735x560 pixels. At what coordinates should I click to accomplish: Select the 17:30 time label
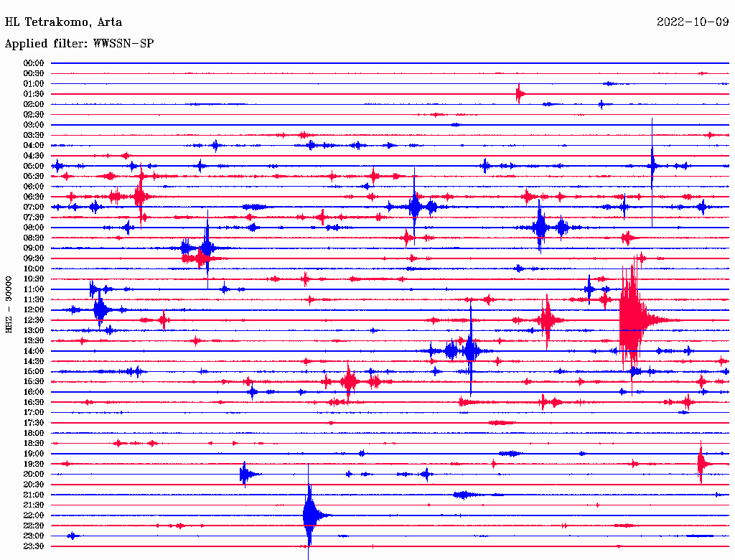tap(34, 423)
